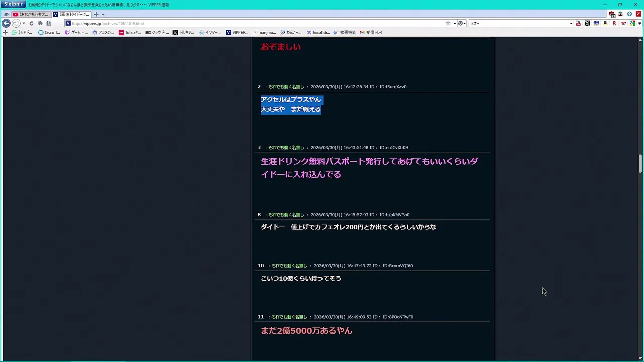Click the blue circular extension icon

[629, 14]
